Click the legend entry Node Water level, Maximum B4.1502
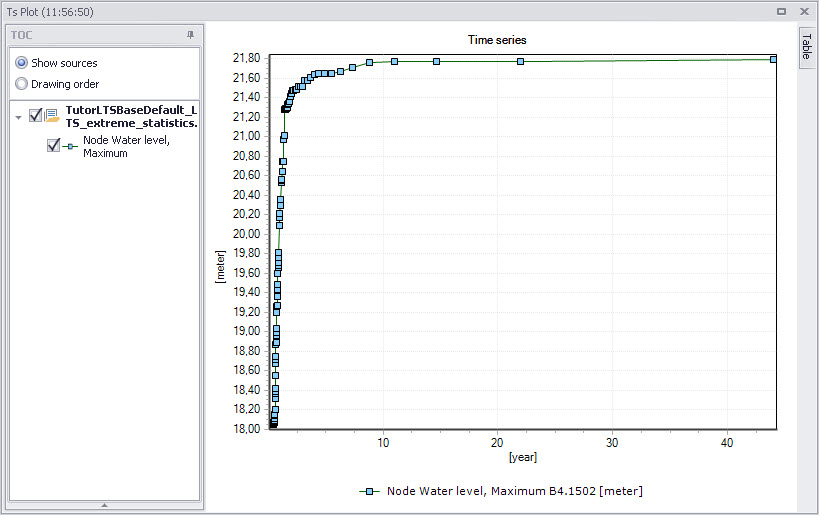819x515 pixels. [x=514, y=491]
